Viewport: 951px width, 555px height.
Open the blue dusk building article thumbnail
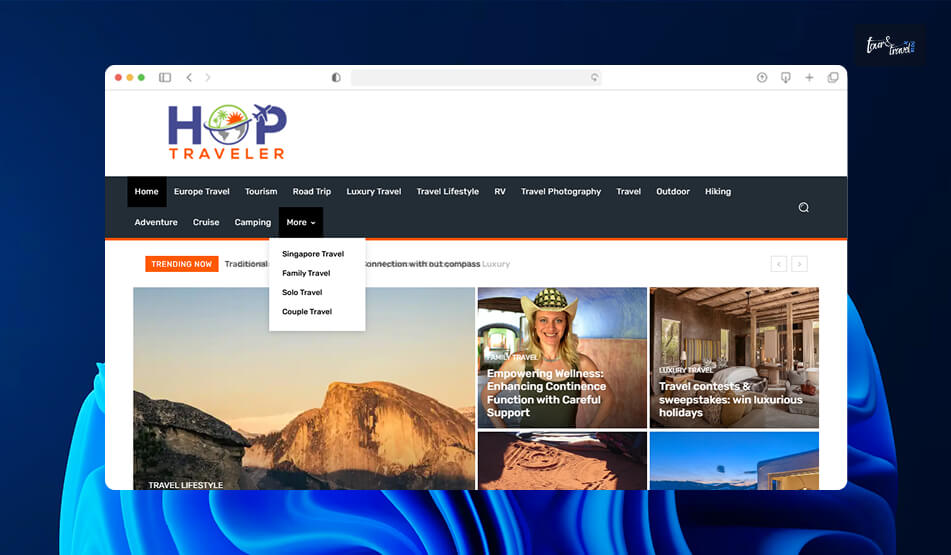734,461
